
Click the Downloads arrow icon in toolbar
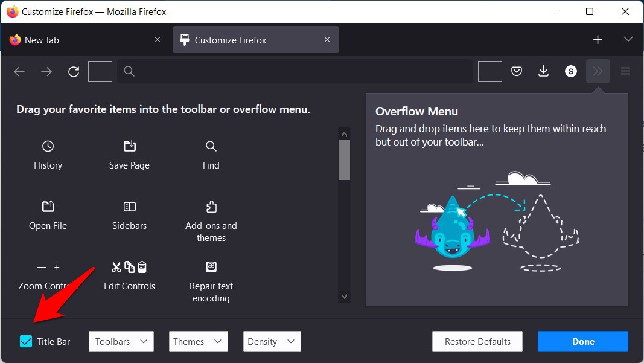click(543, 72)
